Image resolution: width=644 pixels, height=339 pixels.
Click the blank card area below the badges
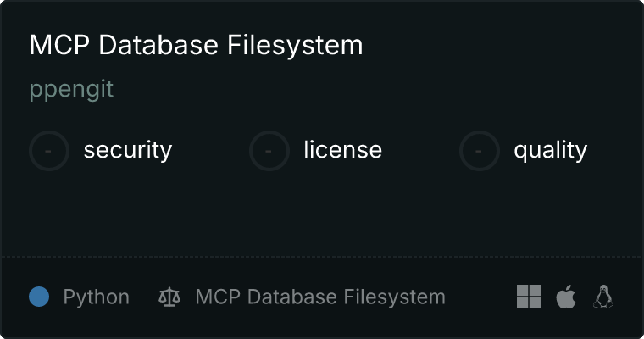[322, 212]
